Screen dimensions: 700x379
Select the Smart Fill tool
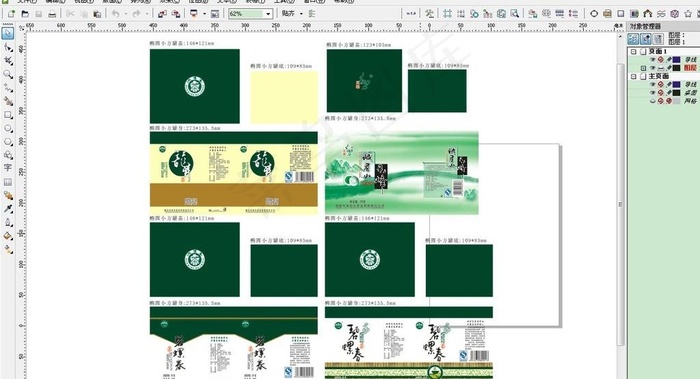click(x=8, y=101)
